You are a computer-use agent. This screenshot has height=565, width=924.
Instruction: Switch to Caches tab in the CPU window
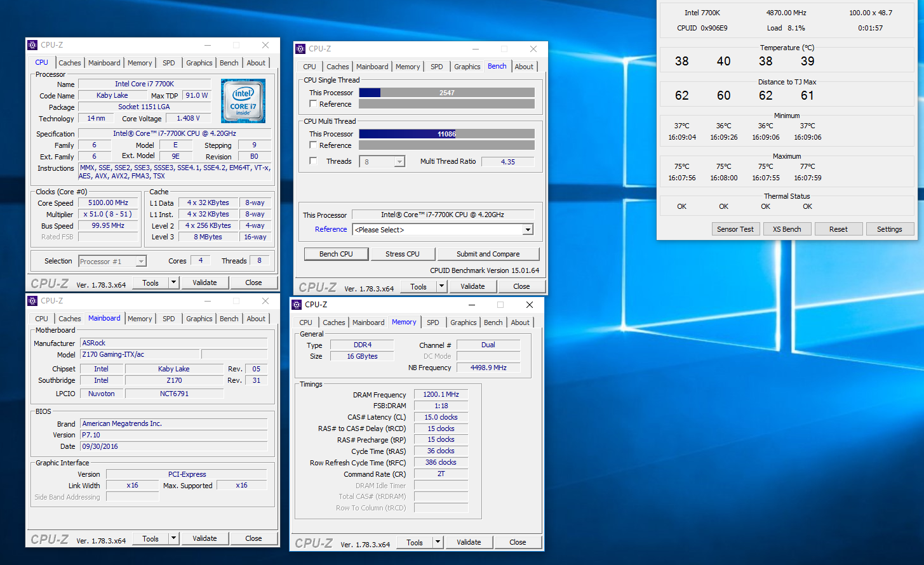[70, 63]
